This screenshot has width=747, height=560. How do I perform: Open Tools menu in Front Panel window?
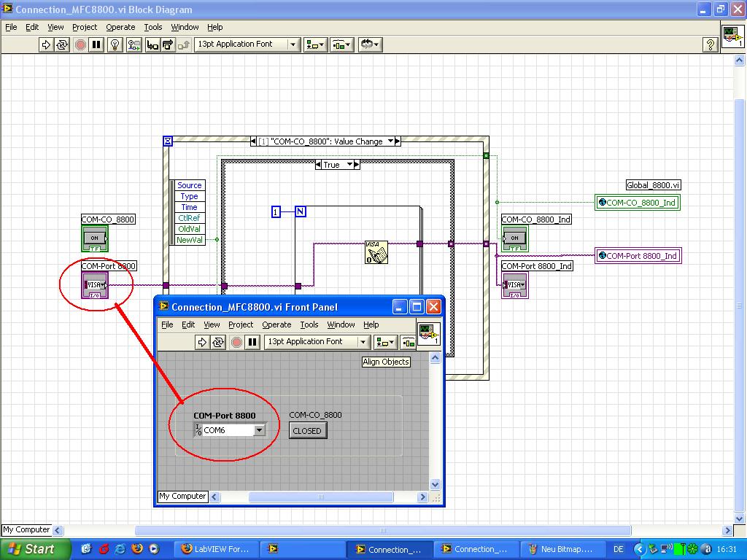click(x=309, y=324)
